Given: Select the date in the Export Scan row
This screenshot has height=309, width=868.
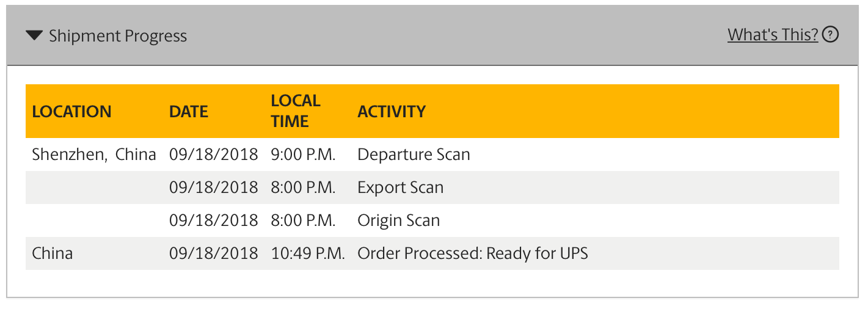Looking at the screenshot, I should coord(214,187).
